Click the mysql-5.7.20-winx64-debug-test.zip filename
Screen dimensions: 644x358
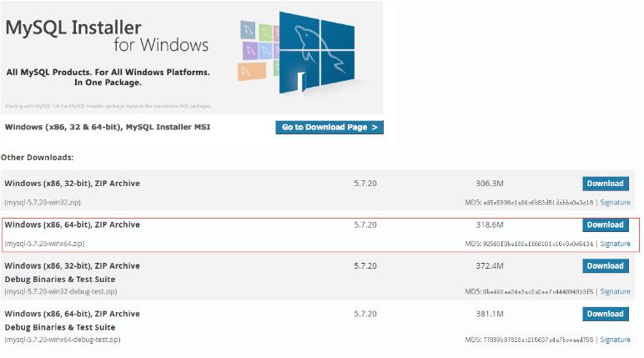pyautogui.click(x=63, y=340)
